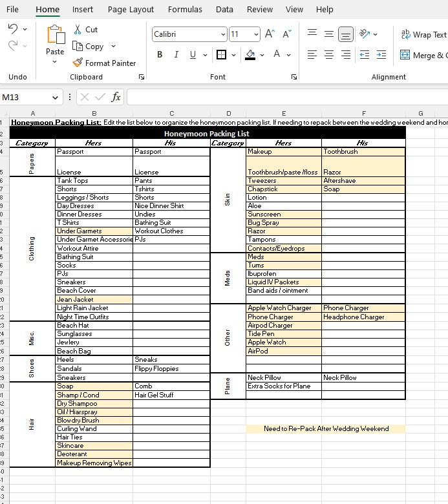Click the Copy icon
Image resolution: width=448 pixels, height=504 pixels.
coord(78,47)
